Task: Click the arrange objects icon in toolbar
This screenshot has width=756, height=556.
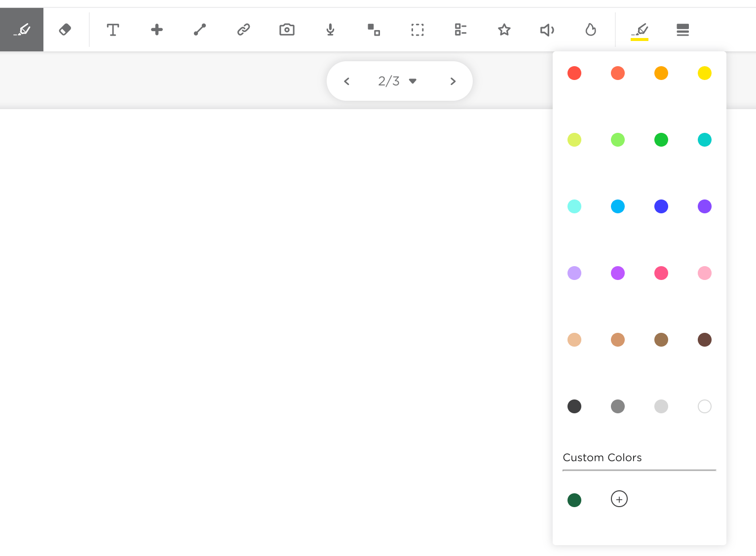Action: [460, 30]
